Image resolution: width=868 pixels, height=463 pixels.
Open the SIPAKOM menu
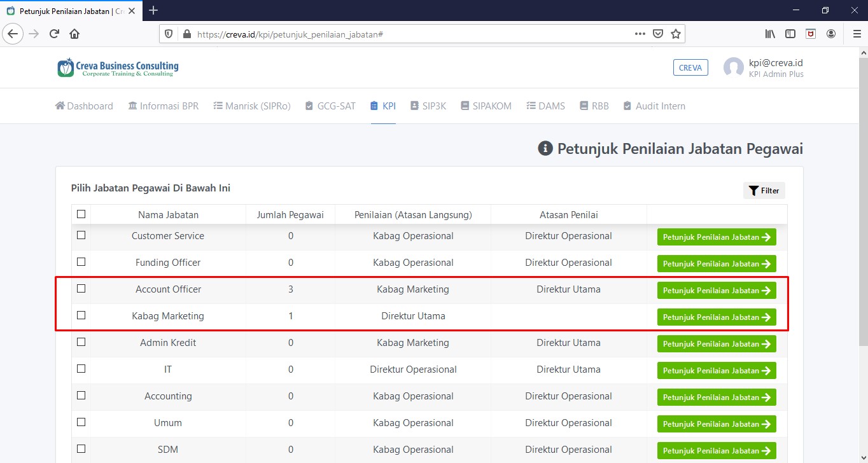pos(486,106)
